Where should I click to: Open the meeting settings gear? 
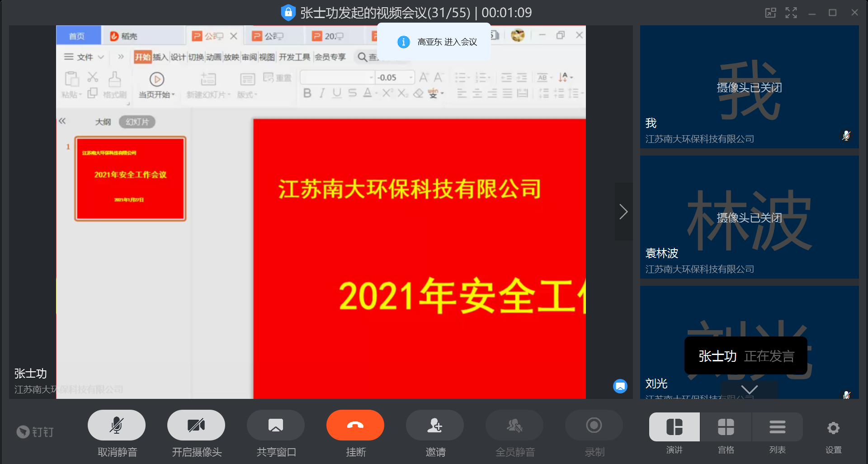point(833,428)
